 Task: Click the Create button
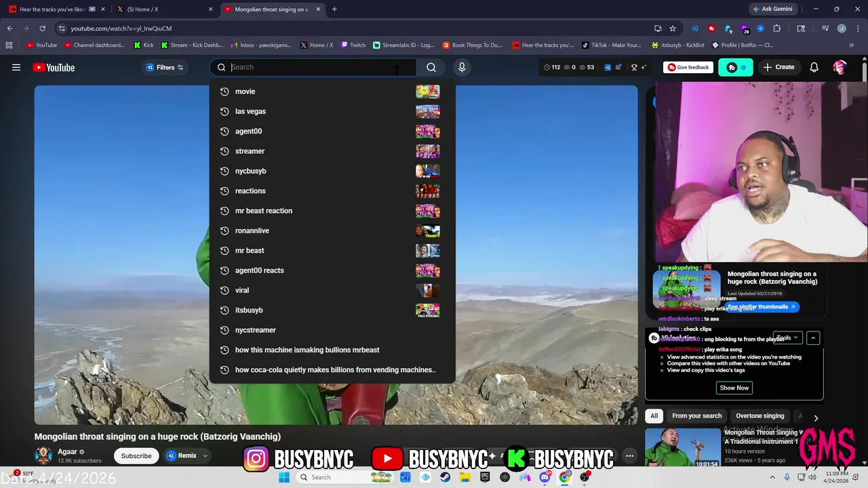(x=778, y=67)
